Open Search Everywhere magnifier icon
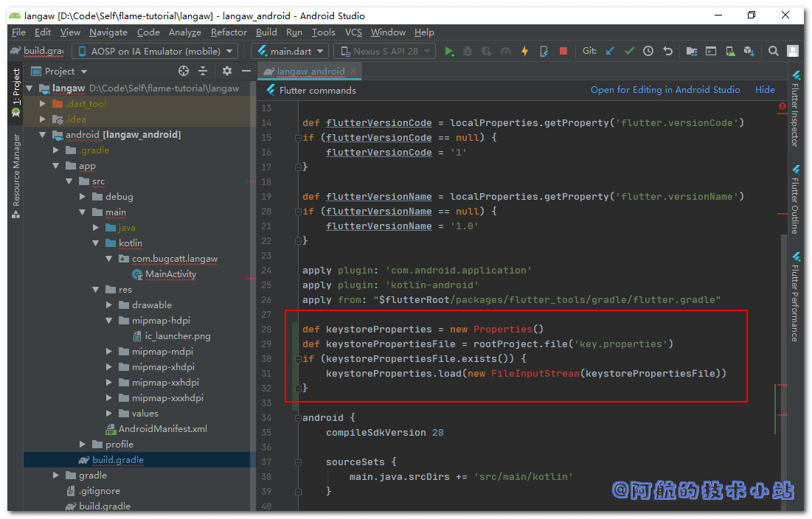The height and width of the screenshot is (519, 812). 773,51
